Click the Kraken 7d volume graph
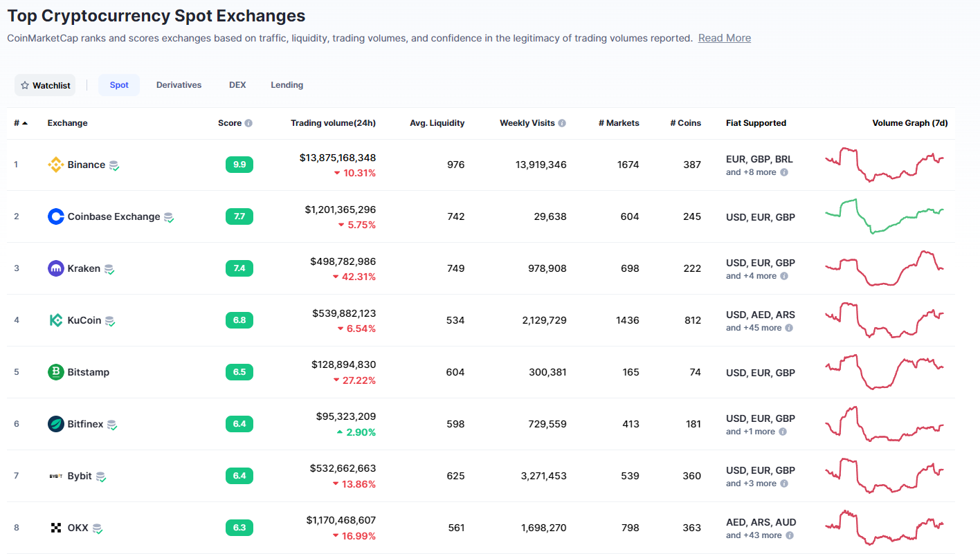The image size is (980, 554). (884, 268)
